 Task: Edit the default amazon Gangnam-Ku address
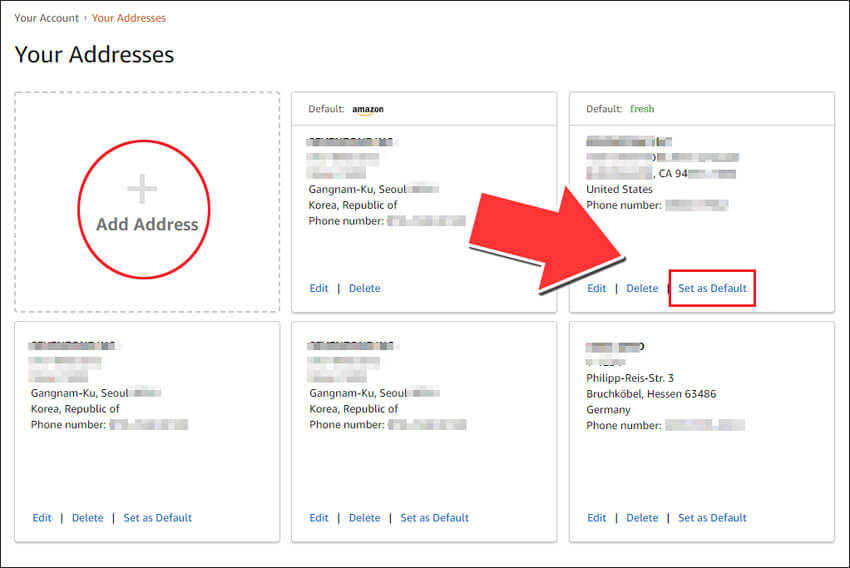(x=319, y=288)
